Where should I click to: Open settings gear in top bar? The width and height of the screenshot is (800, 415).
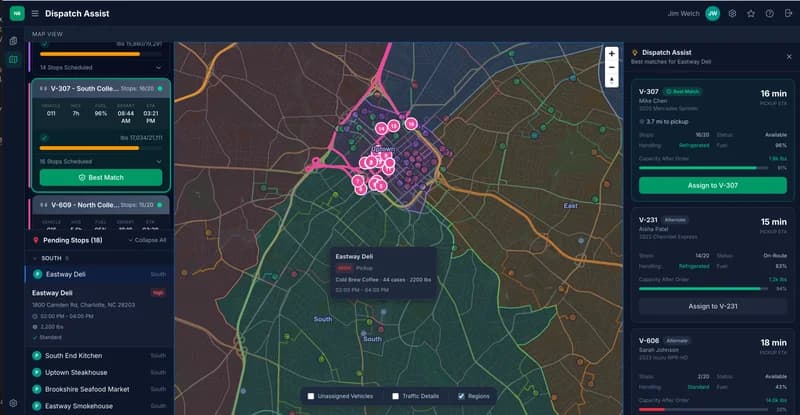pyautogui.click(x=732, y=14)
